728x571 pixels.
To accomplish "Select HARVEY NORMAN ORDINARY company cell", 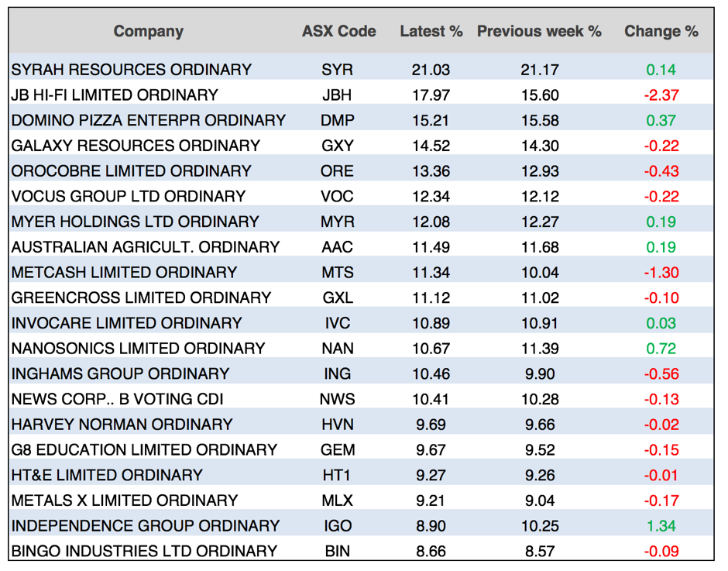I will tap(122, 425).
